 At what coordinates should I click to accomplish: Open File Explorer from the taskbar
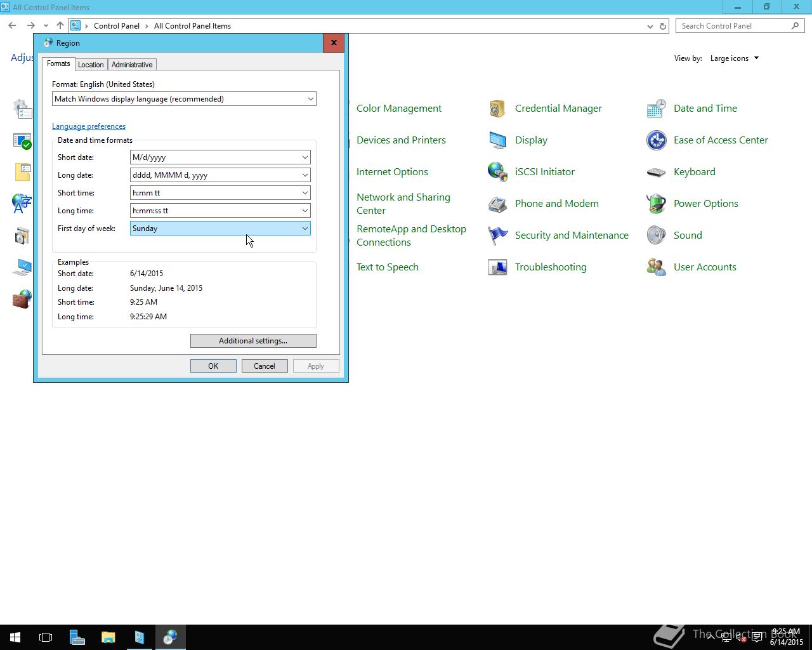click(108, 637)
